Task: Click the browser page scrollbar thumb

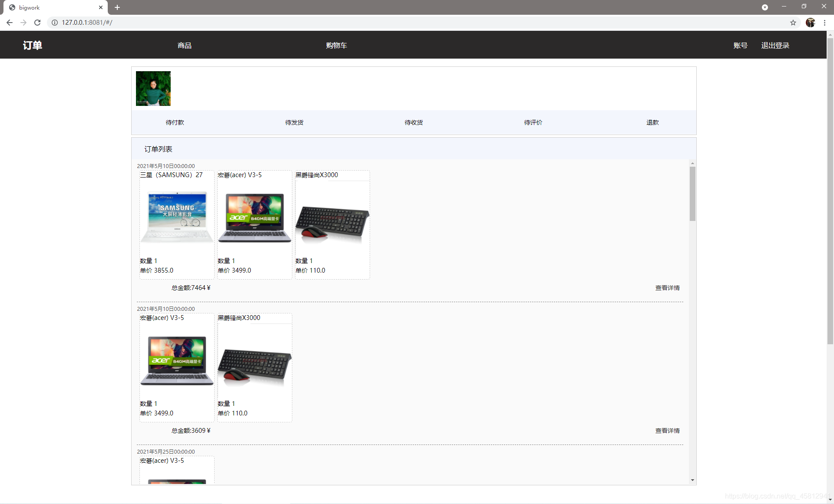Action: (830, 191)
